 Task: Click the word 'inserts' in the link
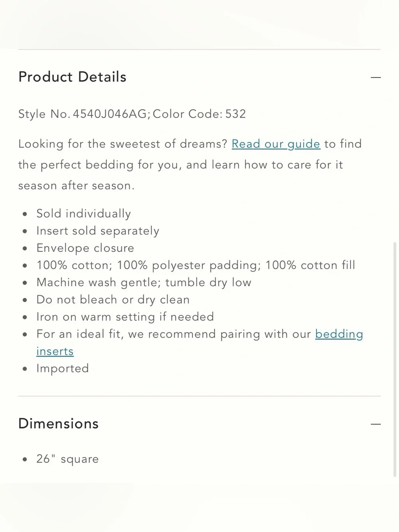55,352
